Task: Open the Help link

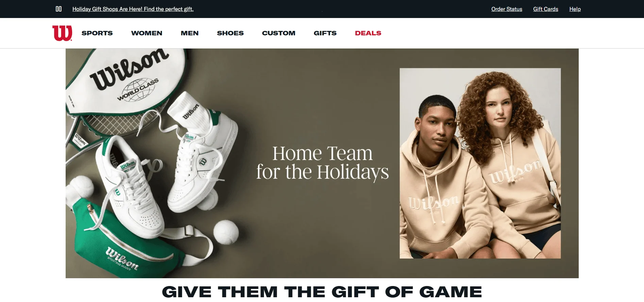Action: click(575, 9)
